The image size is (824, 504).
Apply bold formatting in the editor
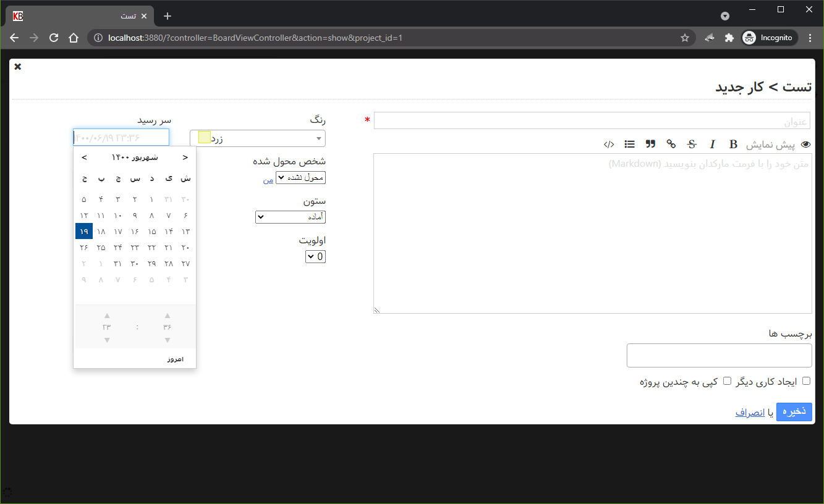733,145
